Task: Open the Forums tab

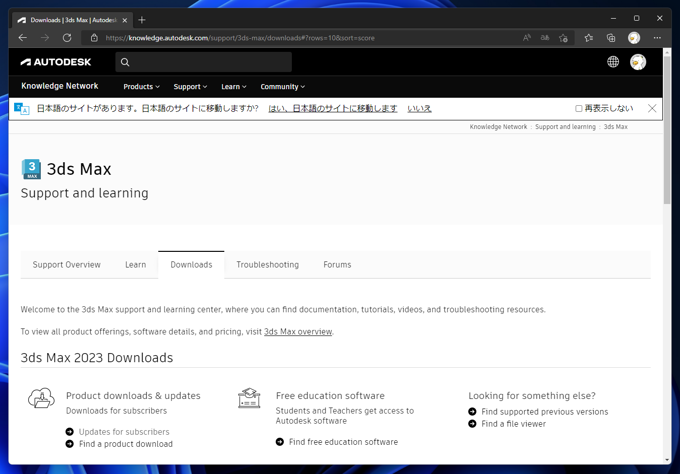Action: coord(337,265)
